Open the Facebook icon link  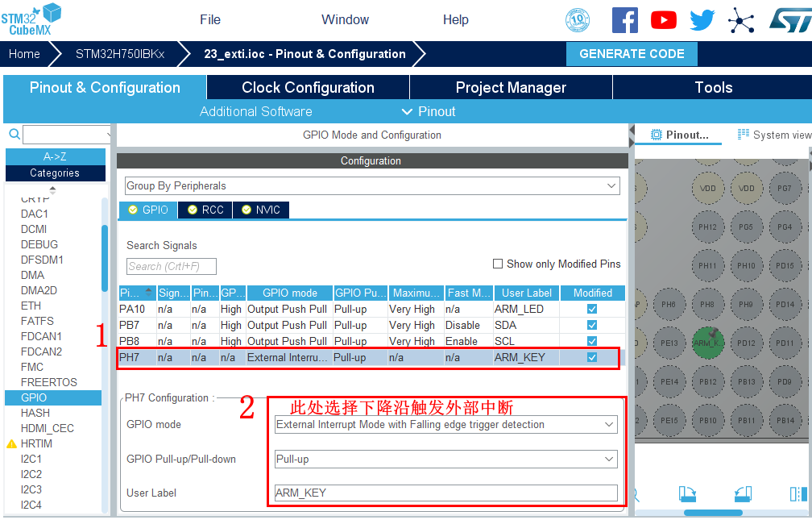624,20
